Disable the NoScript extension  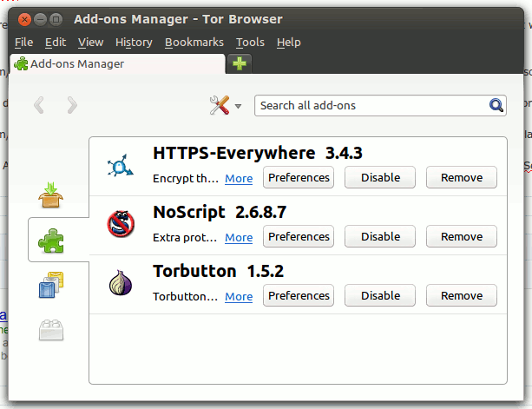380,236
